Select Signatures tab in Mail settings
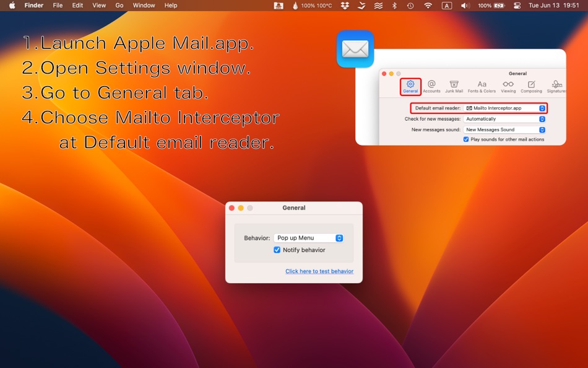This screenshot has width=588, height=368. pyautogui.click(x=556, y=86)
